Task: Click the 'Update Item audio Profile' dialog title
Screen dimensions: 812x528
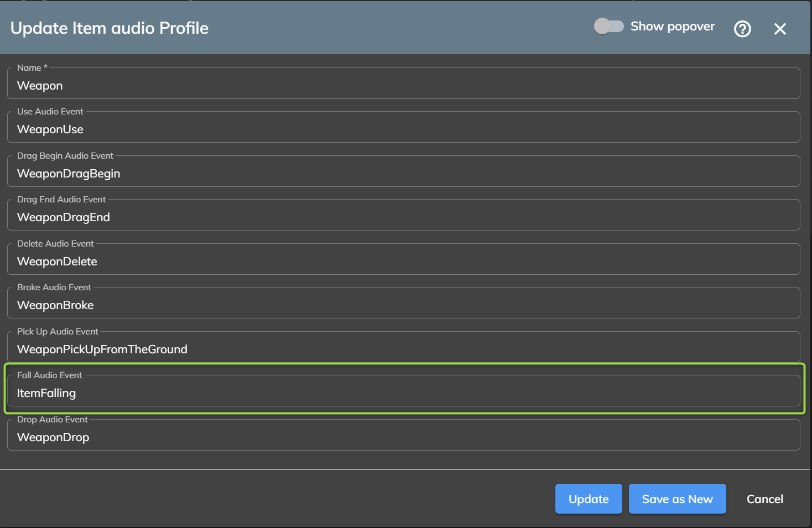Action: click(x=110, y=28)
